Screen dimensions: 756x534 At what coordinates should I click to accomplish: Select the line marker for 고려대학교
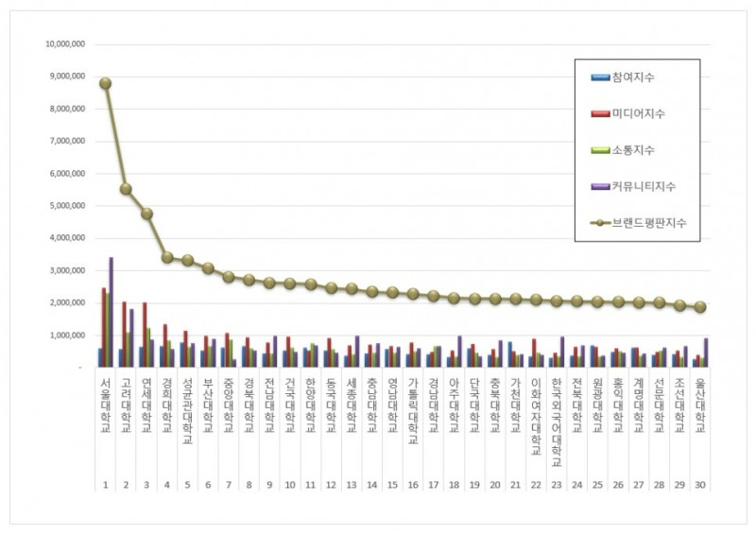click(126, 189)
